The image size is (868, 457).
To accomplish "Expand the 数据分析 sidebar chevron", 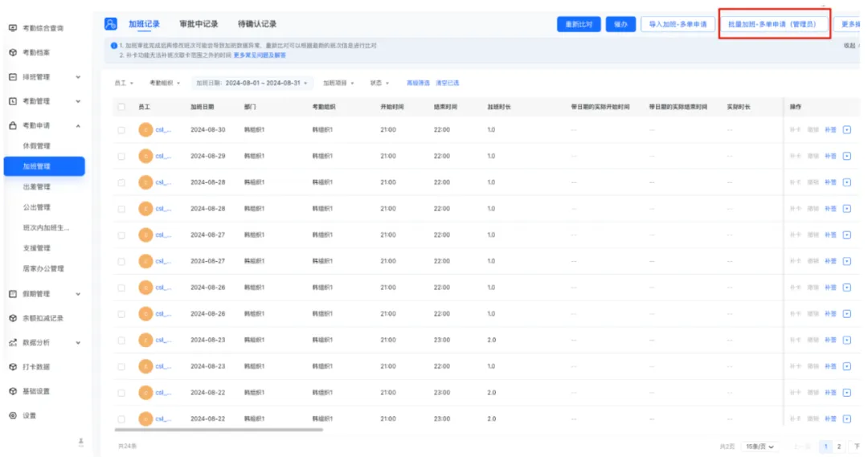I will click(x=78, y=342).
